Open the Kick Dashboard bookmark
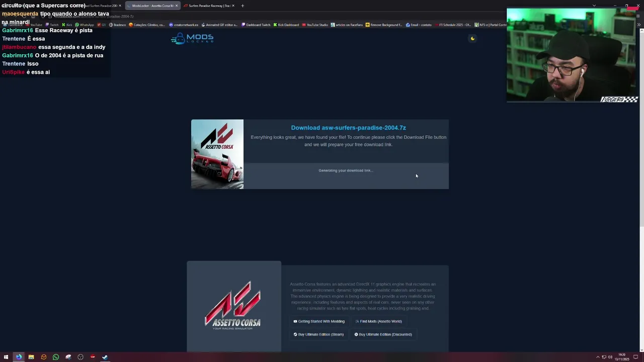The height and width of the screenshot is (362, 644). [286, 25]
